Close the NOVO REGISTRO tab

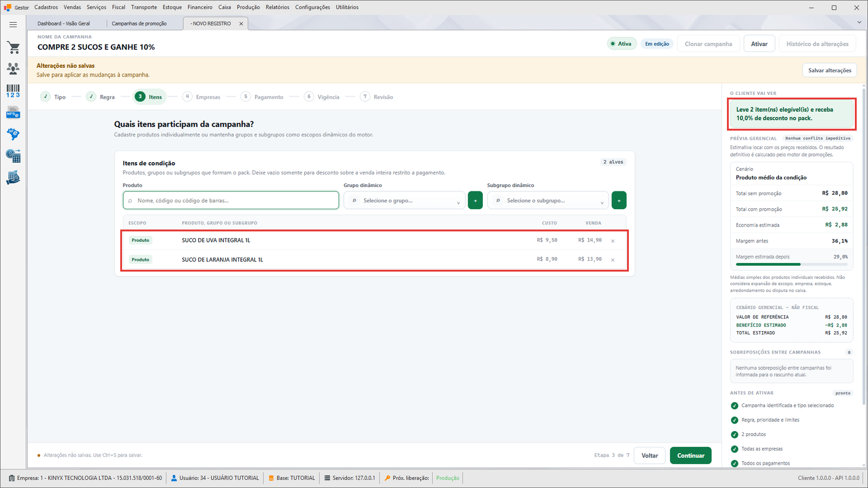coord(241,24)
